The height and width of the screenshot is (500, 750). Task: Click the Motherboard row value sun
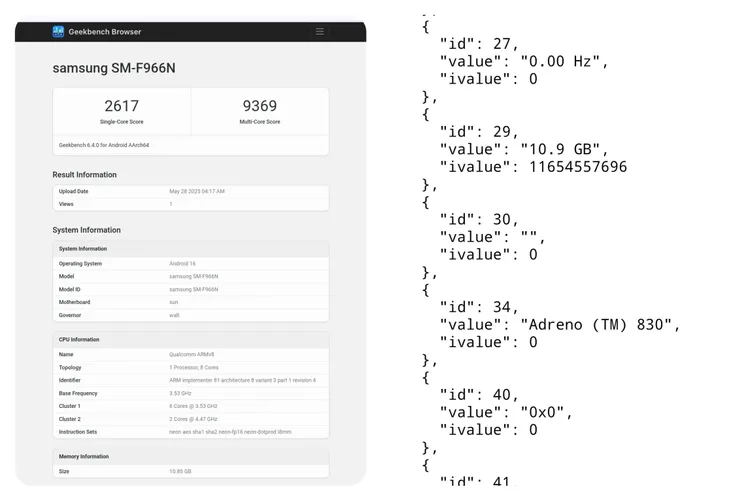173,302
